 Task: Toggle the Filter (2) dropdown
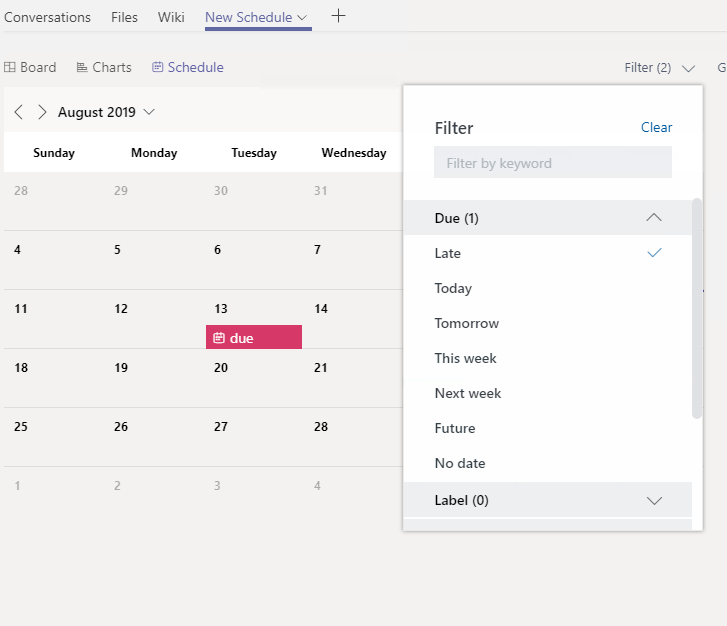click(x=659, y=68)
